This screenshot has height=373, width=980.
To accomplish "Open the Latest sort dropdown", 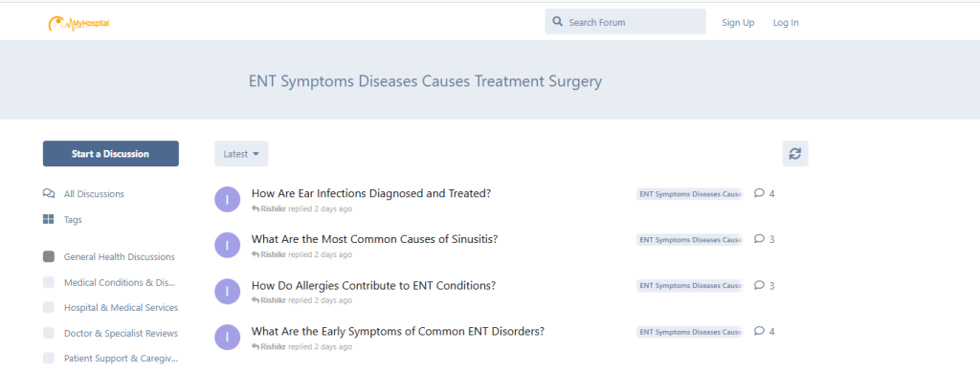I will (241, 154).
